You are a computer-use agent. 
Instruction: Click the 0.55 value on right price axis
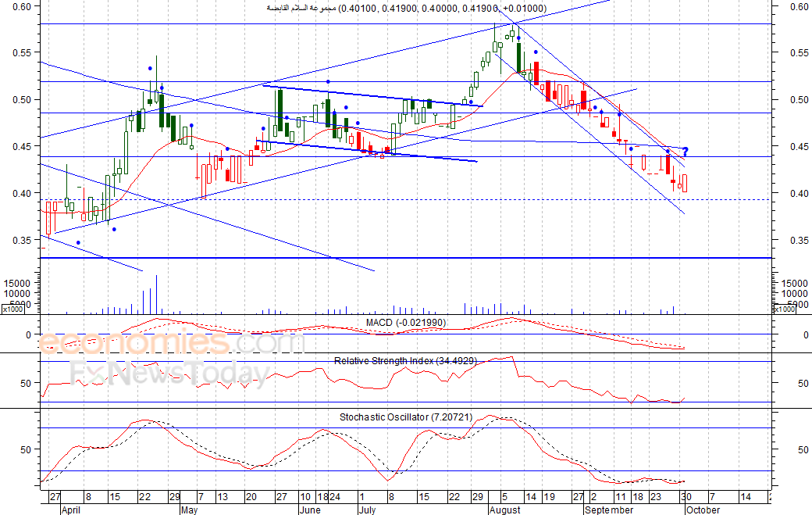tap(799, 53)
